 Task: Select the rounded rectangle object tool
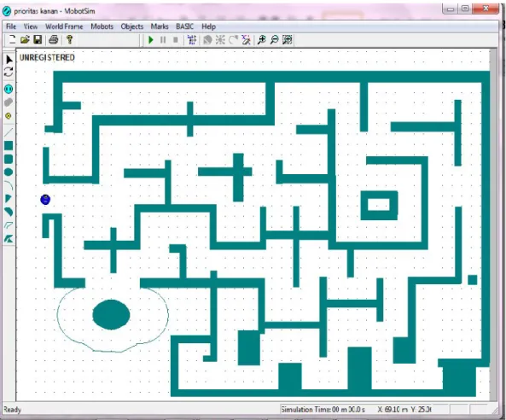click(9, 159)
